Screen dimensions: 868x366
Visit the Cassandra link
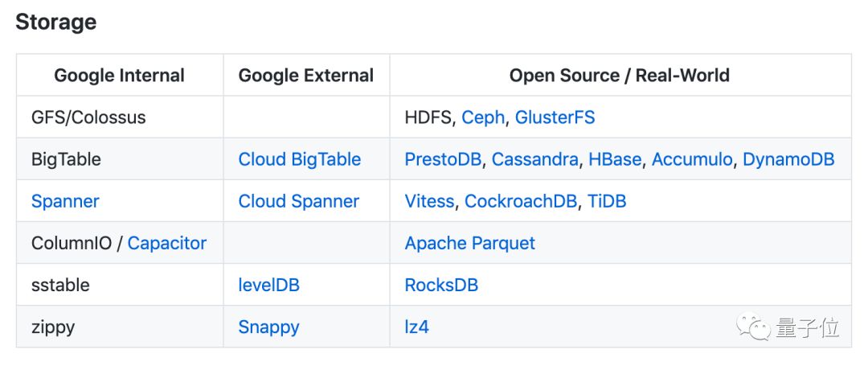click(534, 159)
